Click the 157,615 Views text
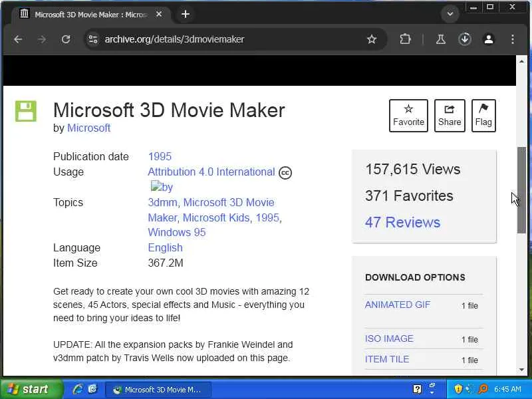532x399 pixels. tap(412, 169)
